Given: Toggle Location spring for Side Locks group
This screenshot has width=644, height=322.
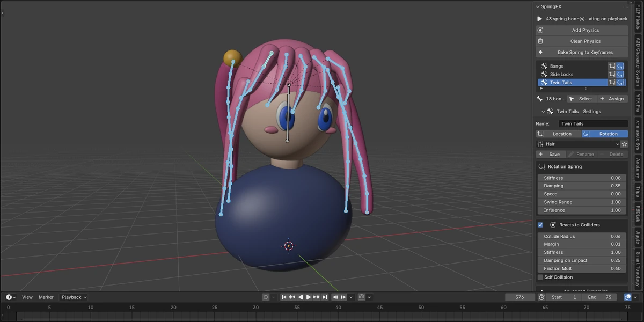Looking at the screenshot, I should click(612, 74).
